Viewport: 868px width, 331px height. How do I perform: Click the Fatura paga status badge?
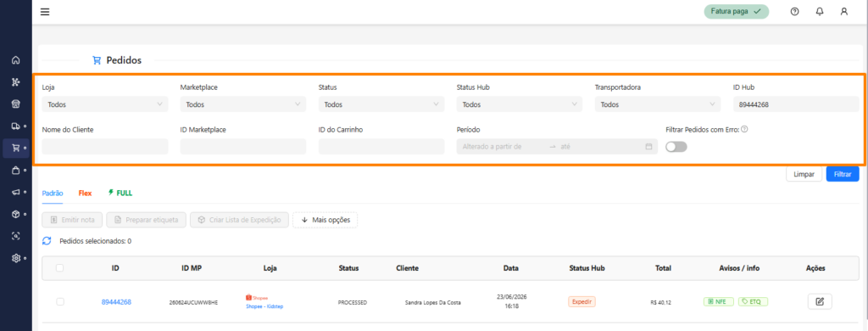click(737, 12)
